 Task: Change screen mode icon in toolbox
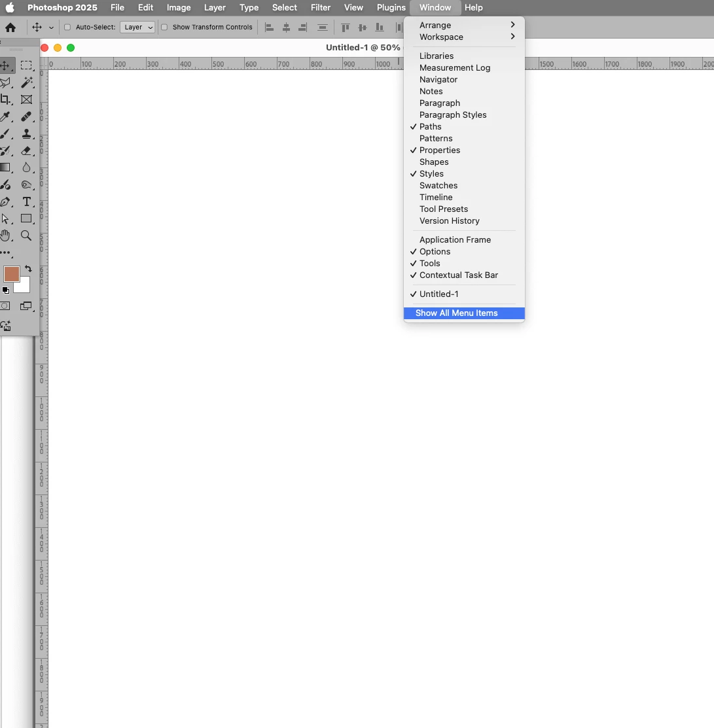coord(26,306)
